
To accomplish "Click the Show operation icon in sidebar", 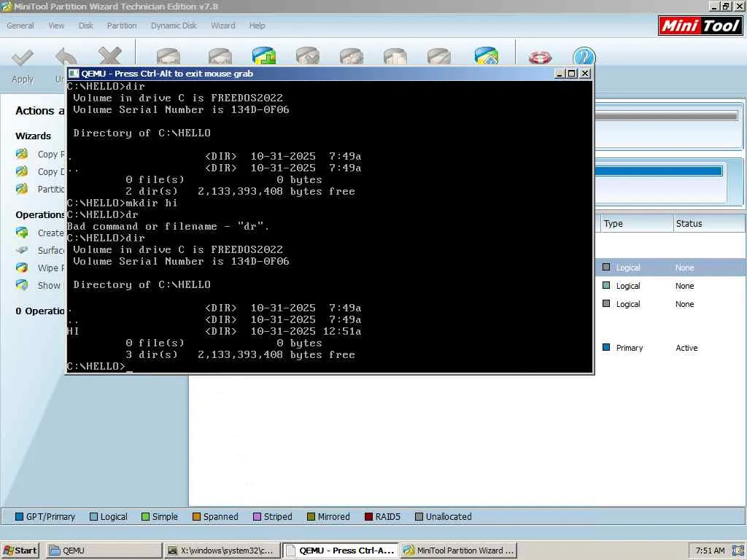I will pyautogui.click(x=22, y=285).
